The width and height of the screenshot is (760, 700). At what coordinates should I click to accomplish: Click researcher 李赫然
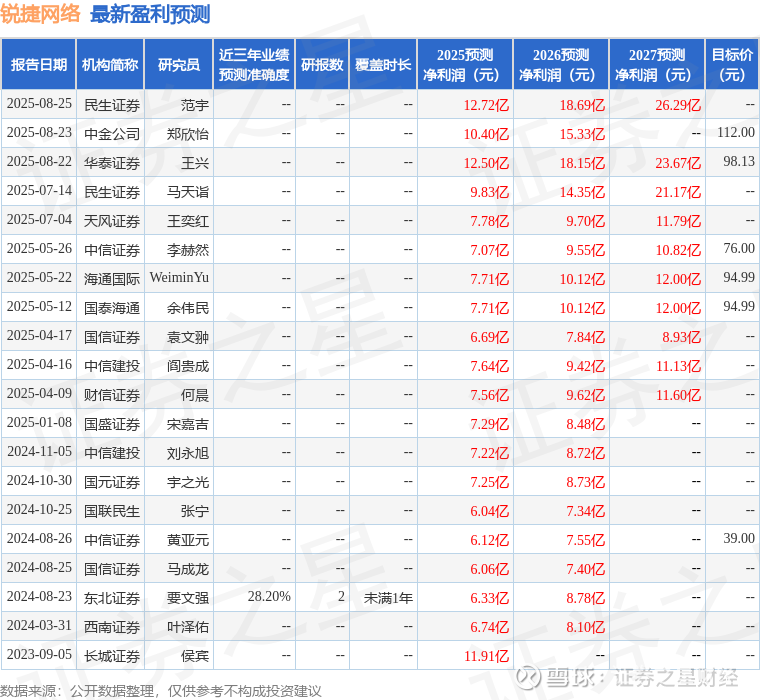coord(188,250)
